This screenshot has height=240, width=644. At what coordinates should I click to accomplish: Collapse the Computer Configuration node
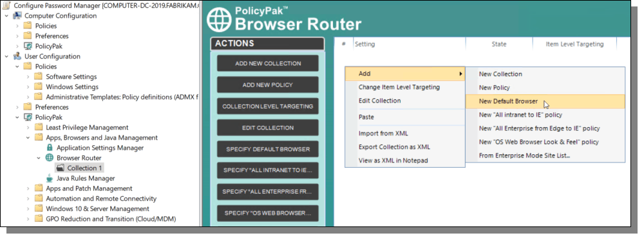(x=6, y=15)
